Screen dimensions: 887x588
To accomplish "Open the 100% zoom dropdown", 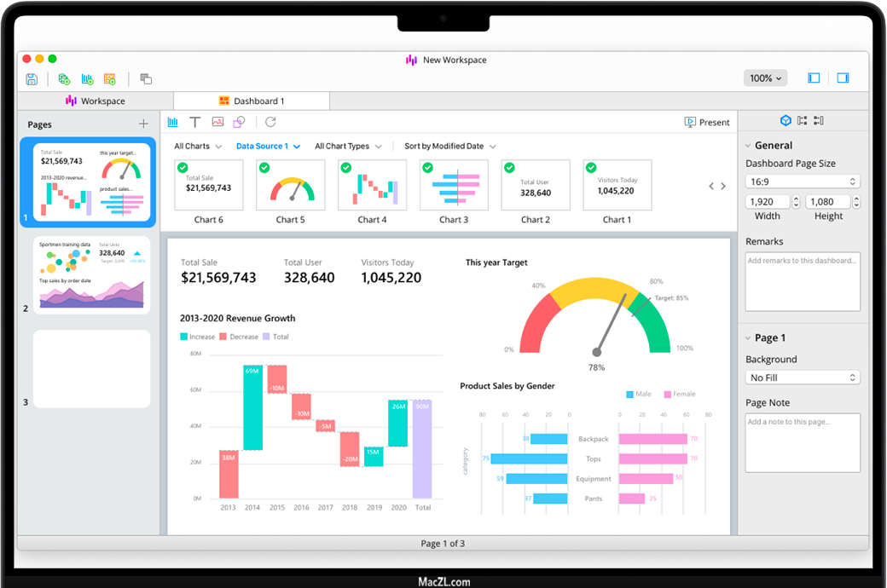I will (765, 78).
